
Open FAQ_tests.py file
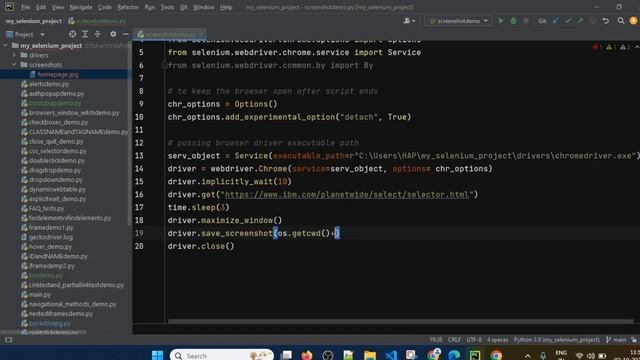click(46, 208)
